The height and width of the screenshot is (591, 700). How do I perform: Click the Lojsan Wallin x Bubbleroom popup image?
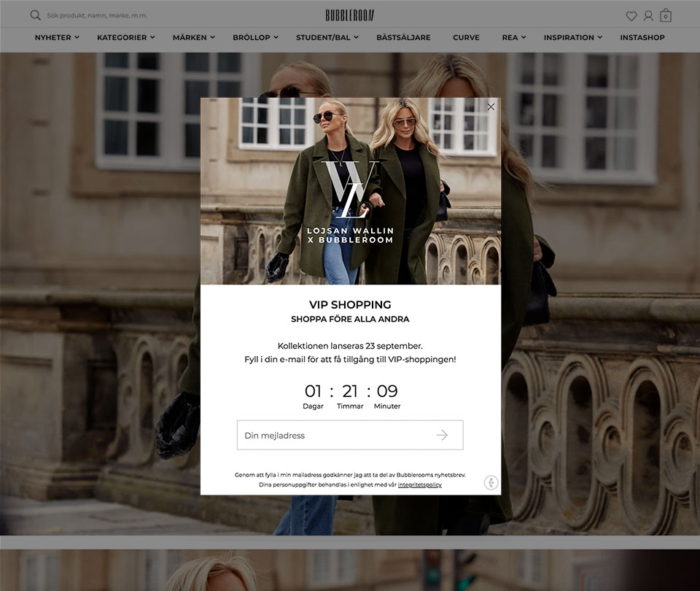[x=351, y=191]
